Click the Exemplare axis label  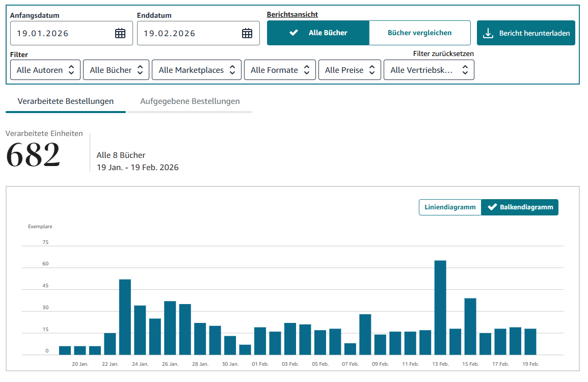pyautogui.click(x=40, y=227)
